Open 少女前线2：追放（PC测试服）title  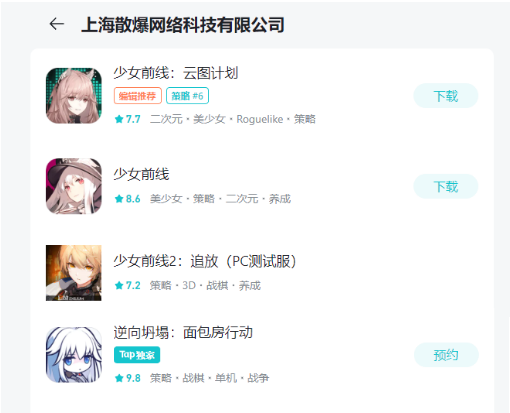(205, 261)
